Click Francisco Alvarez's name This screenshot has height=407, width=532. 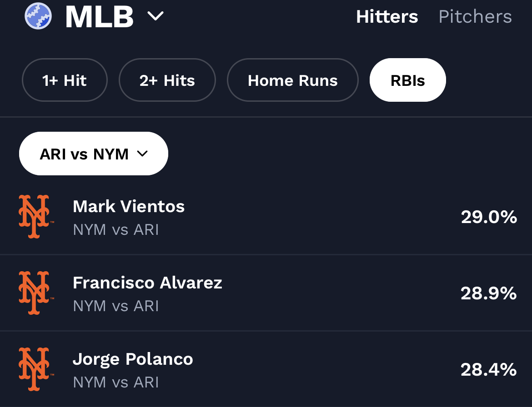[147, 283]
